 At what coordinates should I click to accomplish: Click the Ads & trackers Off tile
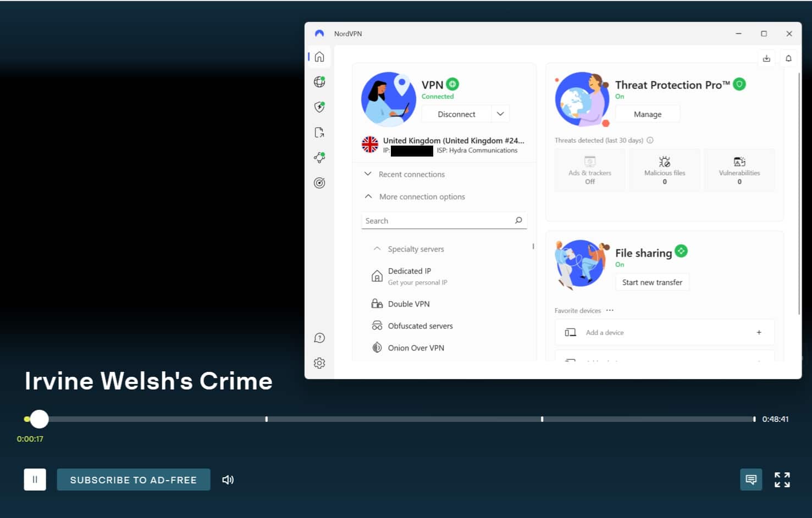pos(590,170)
